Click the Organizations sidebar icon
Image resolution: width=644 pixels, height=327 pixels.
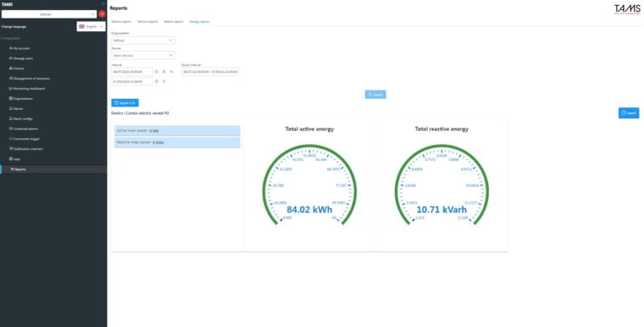coord(11,99)
